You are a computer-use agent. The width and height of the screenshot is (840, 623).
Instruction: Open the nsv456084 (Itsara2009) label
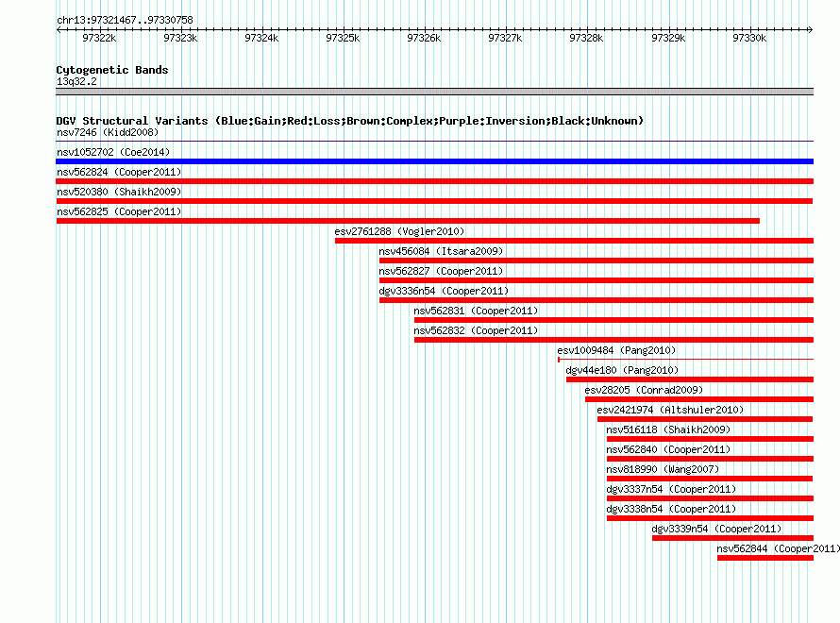point(441,251)
